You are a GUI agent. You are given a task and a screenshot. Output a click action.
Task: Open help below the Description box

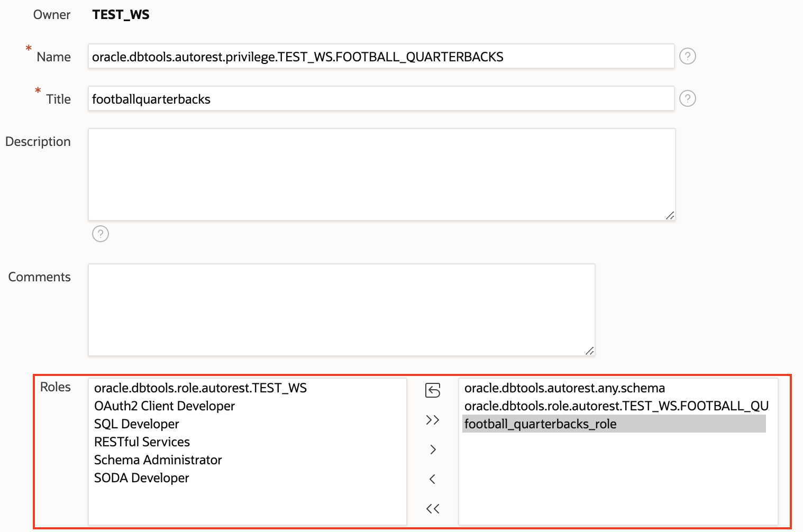(x=101, y=233)
